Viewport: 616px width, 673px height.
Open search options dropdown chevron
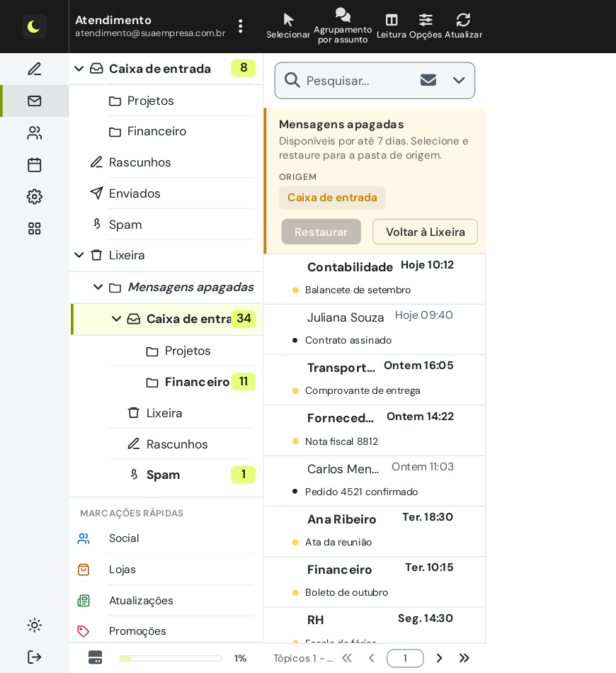[459, 80]
